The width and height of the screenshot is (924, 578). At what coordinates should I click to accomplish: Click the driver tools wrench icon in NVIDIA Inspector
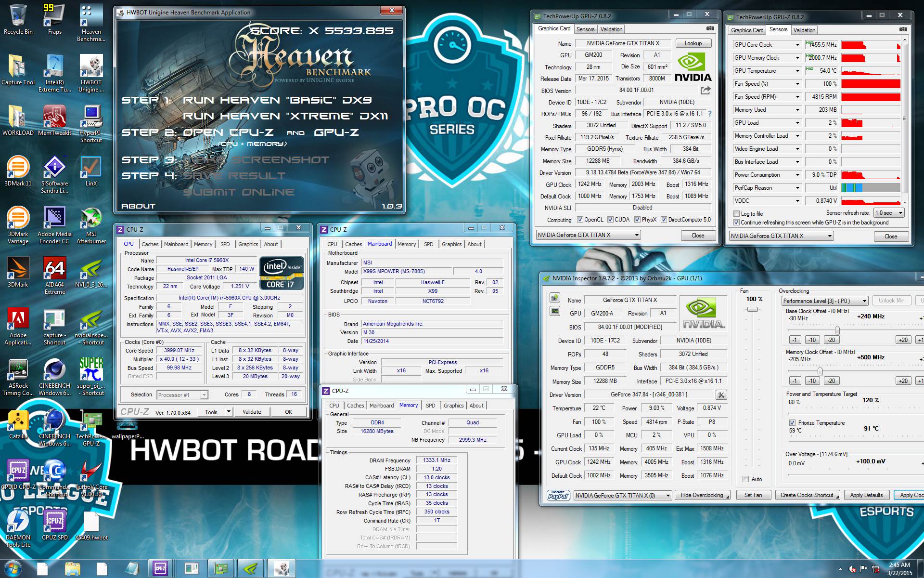point(721,395)
